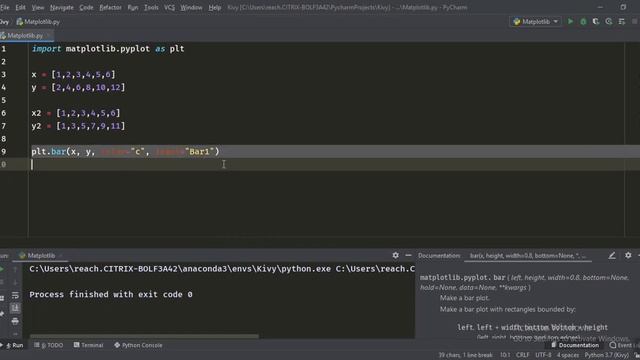The height and width of the screenshot is (360, 640).
Task: Toggle soft-wrap icon in Run panel
Action: click(x=15, y=295)
